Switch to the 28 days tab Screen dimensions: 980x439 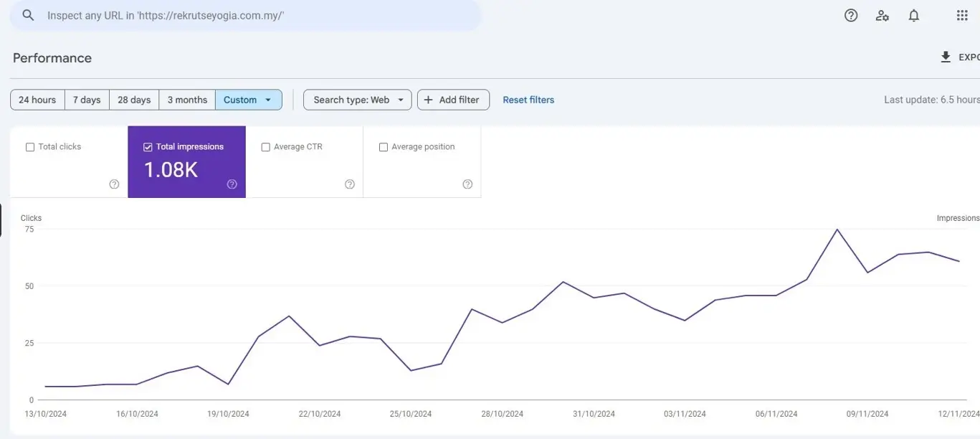point(133,99)
